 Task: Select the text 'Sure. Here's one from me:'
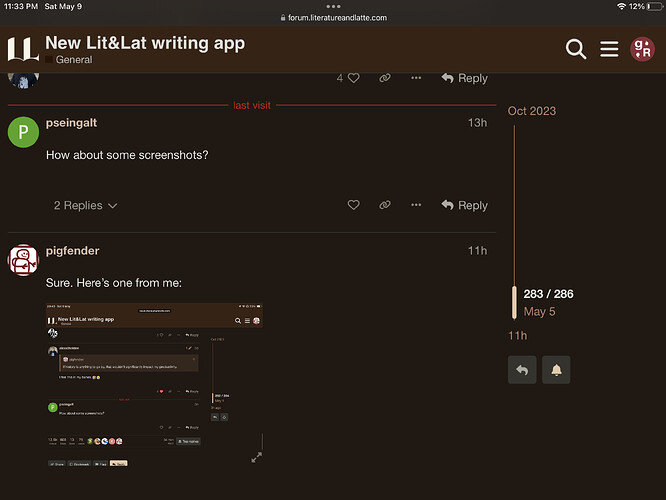(x=114, y=283)
